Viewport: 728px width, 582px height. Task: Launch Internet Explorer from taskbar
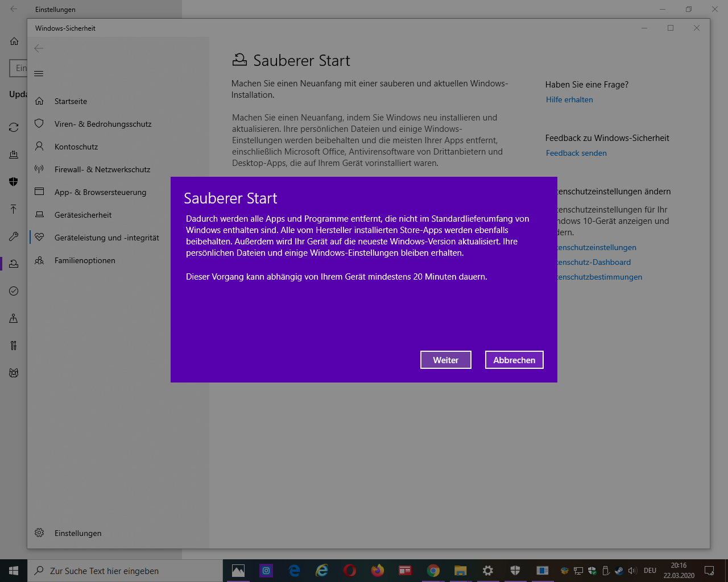(322, 571)
